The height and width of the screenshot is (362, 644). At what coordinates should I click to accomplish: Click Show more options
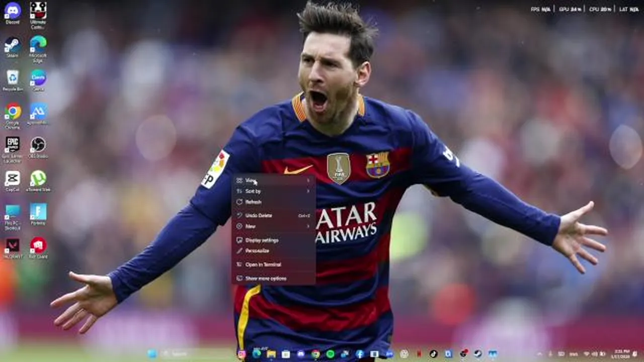[x=274, y=279]
